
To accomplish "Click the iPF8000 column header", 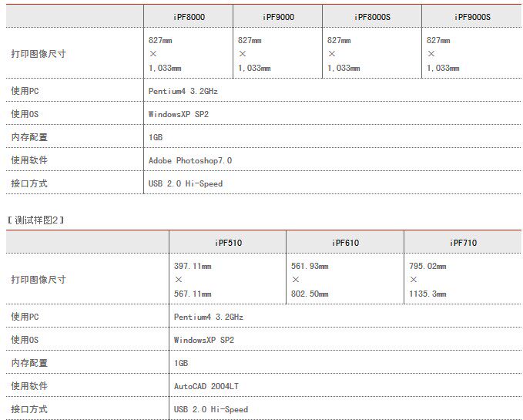I will [x=189, y=17].
